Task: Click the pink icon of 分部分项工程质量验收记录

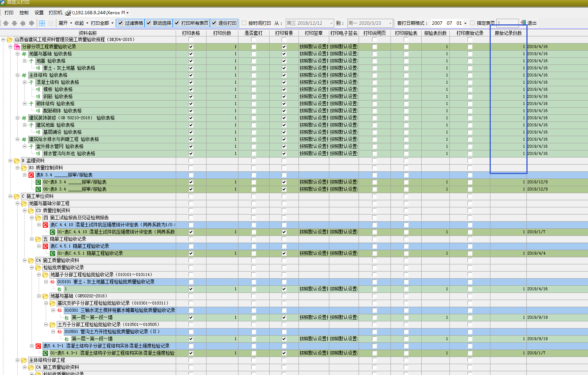Action: point(17,46)
